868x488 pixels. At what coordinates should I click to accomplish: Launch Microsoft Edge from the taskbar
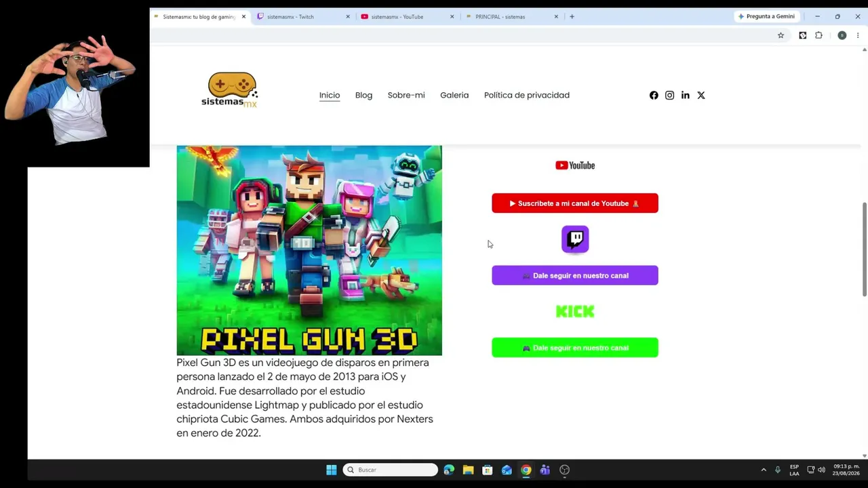pos(449,470)
